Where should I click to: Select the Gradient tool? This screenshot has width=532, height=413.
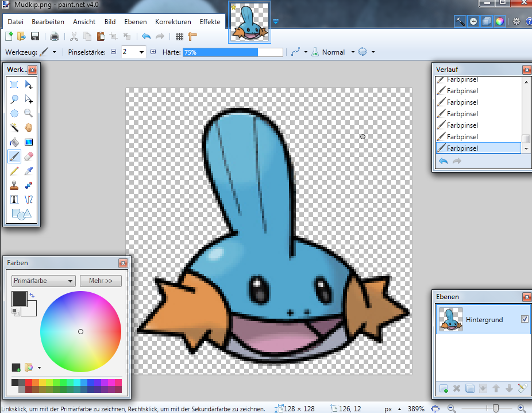tap(29, 142)
